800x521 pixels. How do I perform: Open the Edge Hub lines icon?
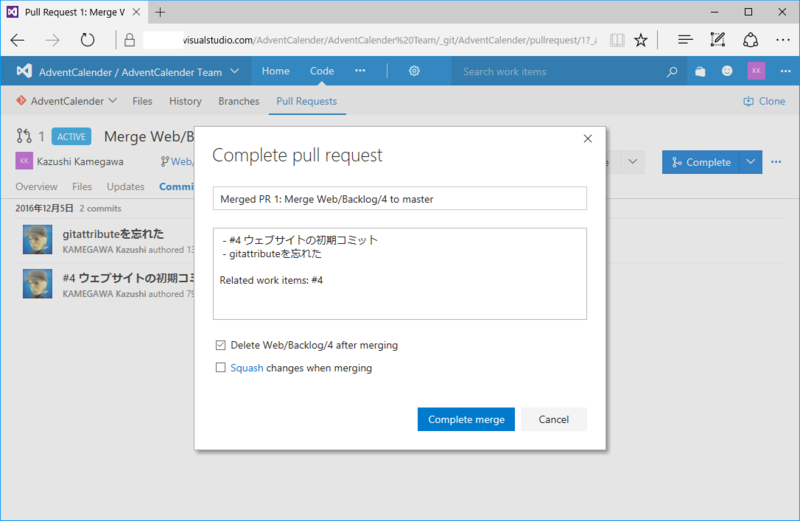tap(685, 40)
